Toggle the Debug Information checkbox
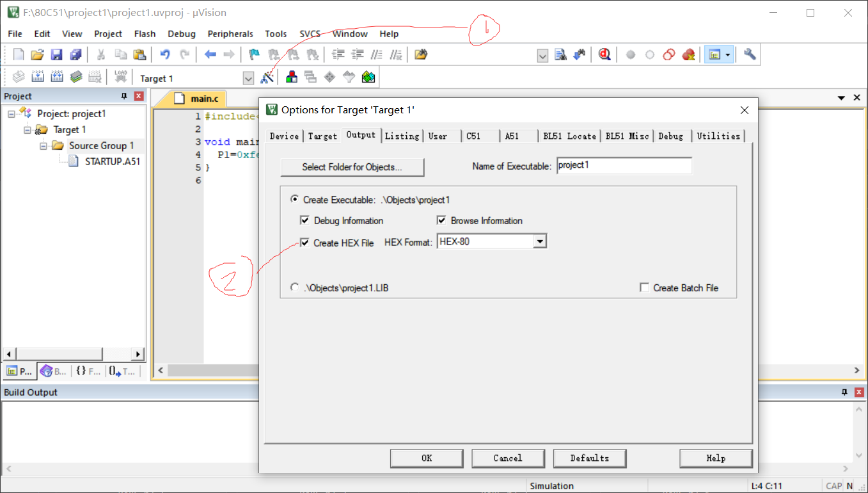 305,220
